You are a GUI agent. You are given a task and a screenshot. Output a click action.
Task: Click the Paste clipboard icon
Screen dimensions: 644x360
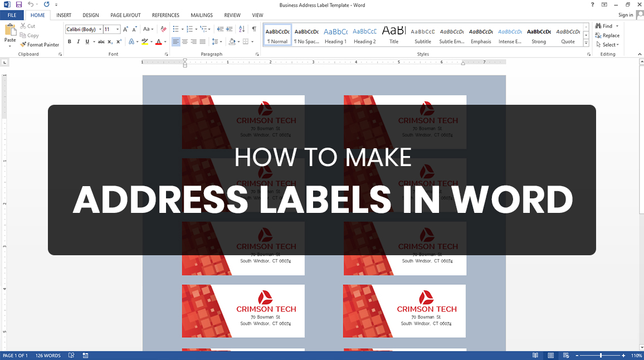(10, 30)
